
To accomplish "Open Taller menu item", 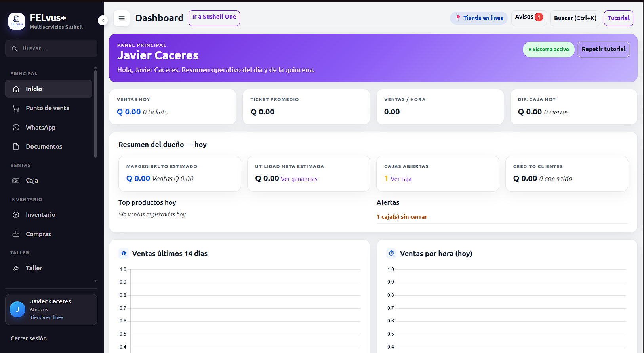I will pos(49,268).
